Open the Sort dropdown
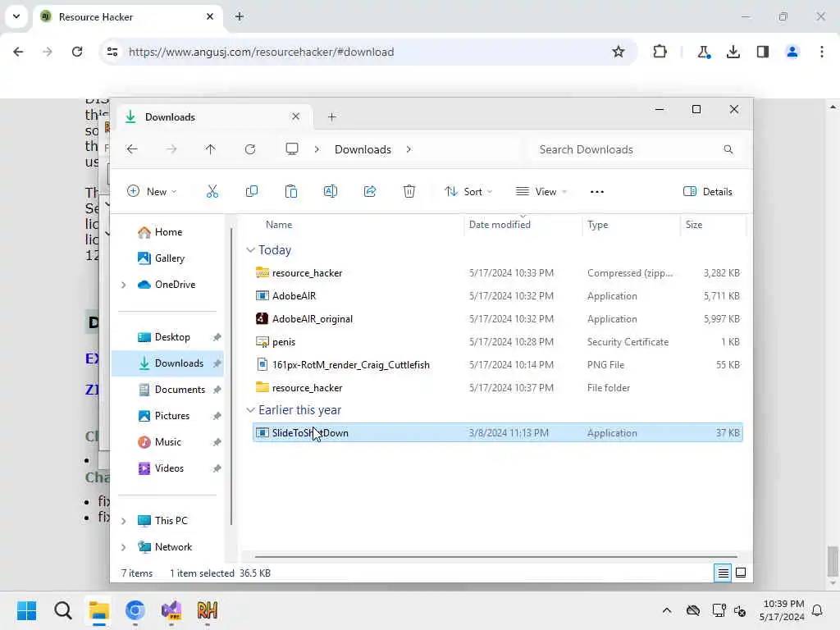Viewport: 840px width, 630px height. coord(468,192)
